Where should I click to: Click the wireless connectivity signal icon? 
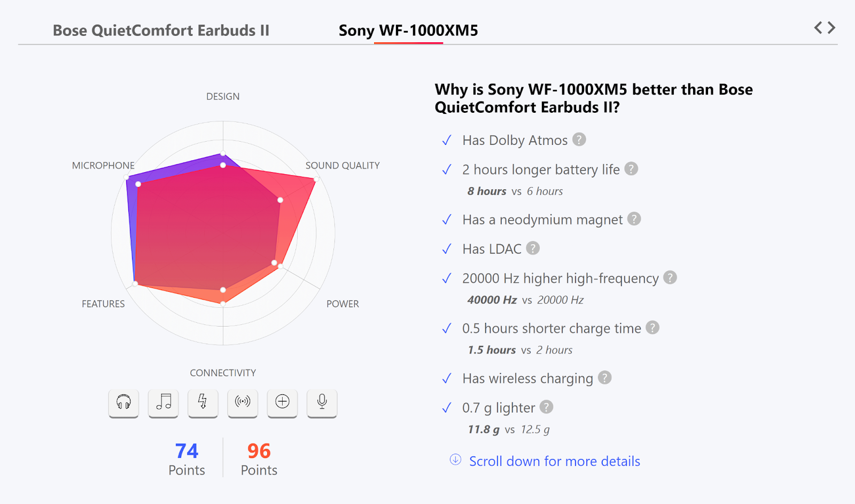pyautogui.click(x=243, y=404)
